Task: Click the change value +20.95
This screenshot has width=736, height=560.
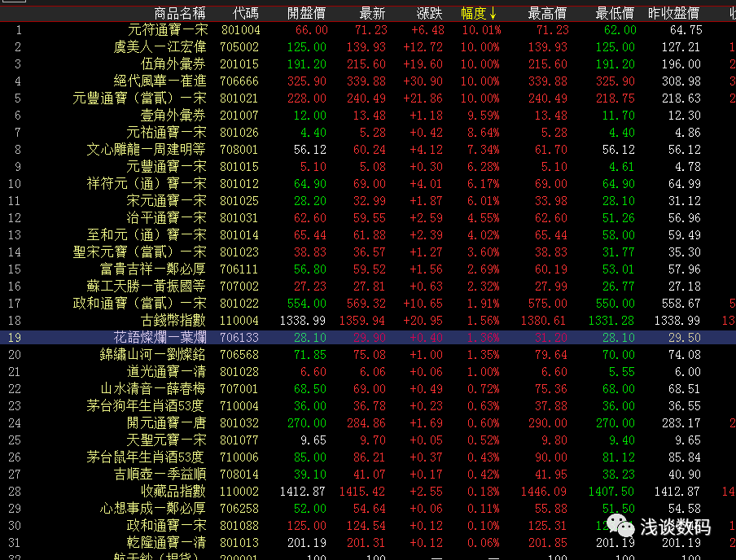Action: point(423,320)
